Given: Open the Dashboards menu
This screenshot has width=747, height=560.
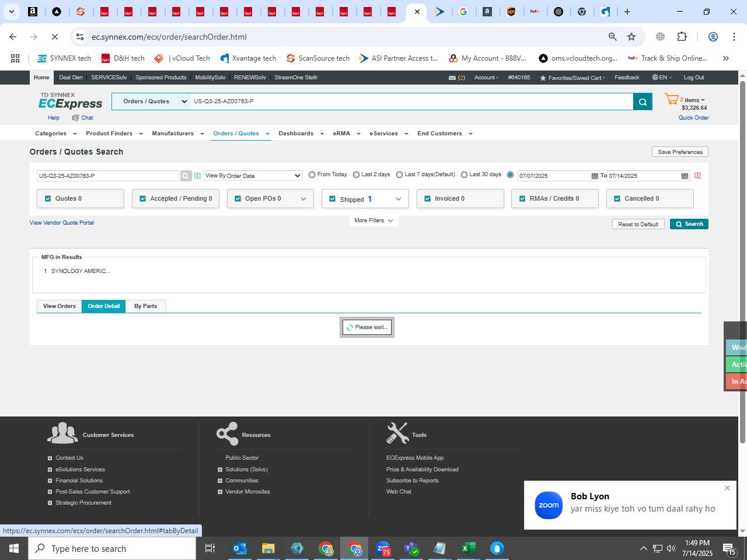Looking at the screenshot, I should (x=301, y=134).
